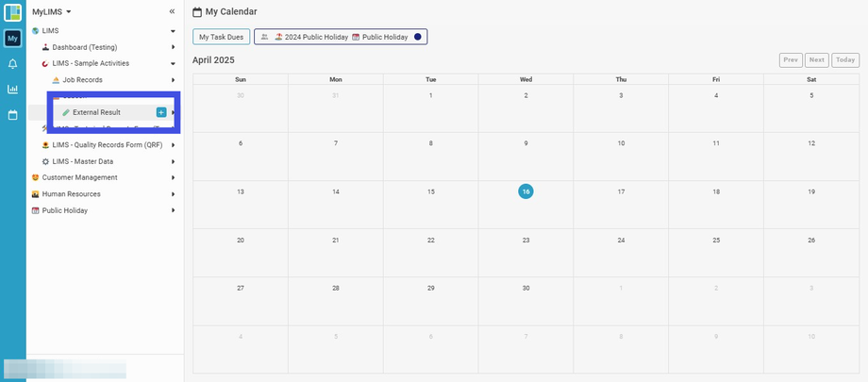Open the bar chart reports icon

pos(12,89)
